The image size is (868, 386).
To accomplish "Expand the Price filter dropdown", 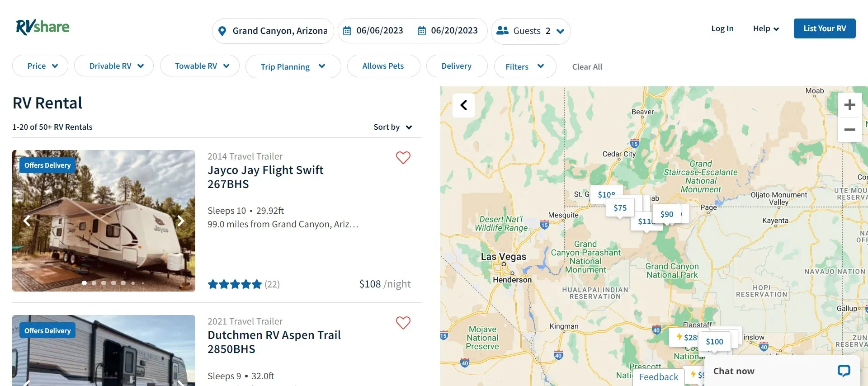I will (x=40, y=66).
